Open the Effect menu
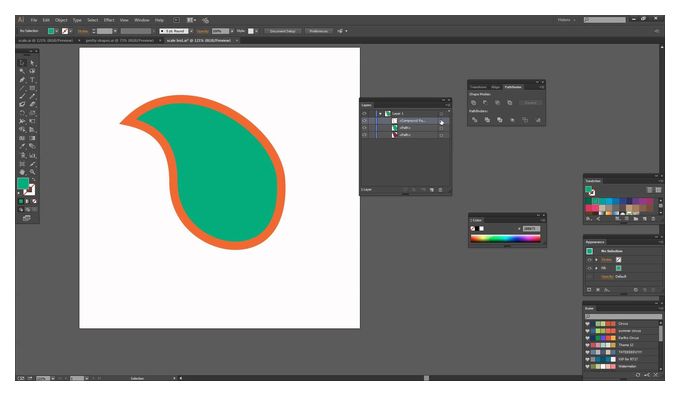680x396 pixels. [x=109, y=20]
